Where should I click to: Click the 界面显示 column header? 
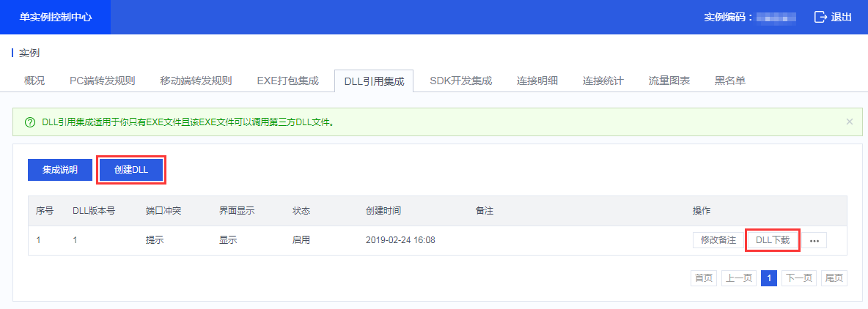click(237, 211)
